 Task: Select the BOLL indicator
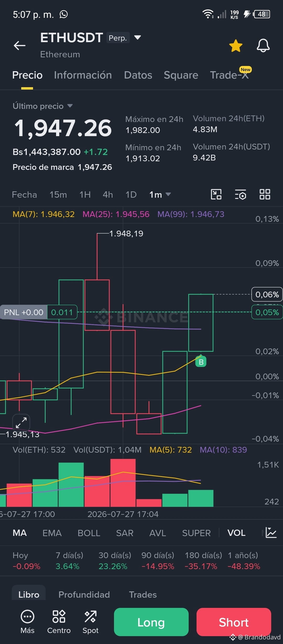89,533
